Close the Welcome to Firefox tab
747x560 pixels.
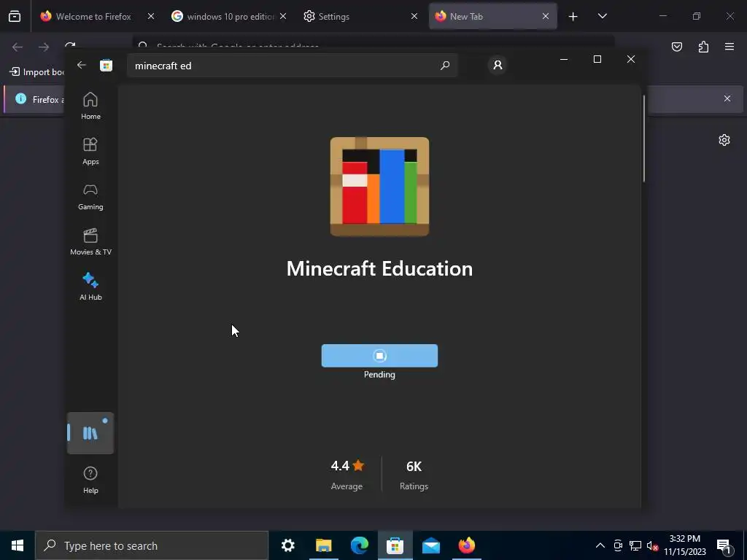(150, 16)
